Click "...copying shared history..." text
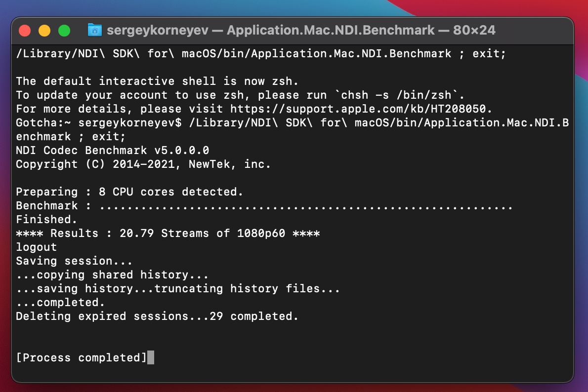Screen dimensions: 588x392 [112, 274]
